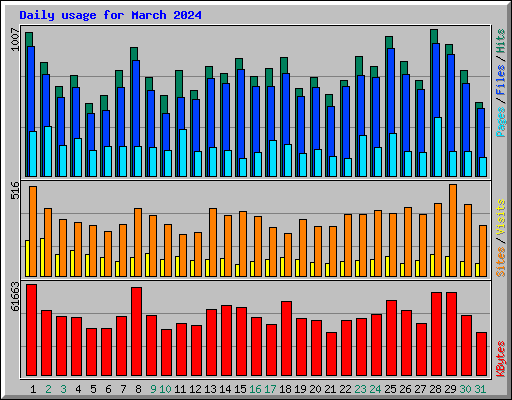512x400 pixels.
Task: Click the red KBytes bar for day 1
Action: 31,330
